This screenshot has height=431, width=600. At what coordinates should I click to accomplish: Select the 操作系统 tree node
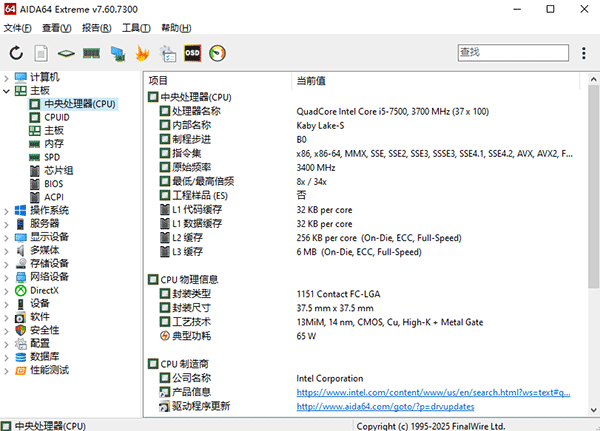click(49, 211)
